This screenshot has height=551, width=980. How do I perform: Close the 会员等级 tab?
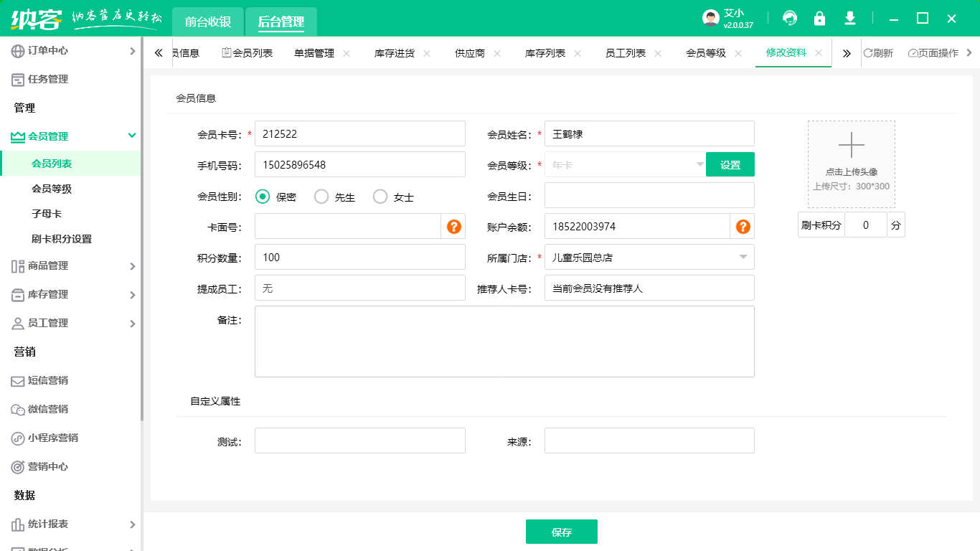(x=738, y=53)
